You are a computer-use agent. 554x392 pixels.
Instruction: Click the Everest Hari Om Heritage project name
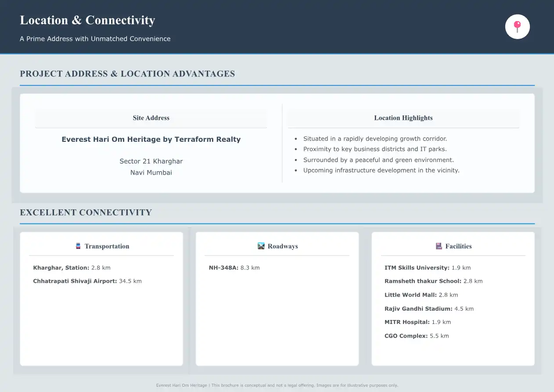(151, 139)
